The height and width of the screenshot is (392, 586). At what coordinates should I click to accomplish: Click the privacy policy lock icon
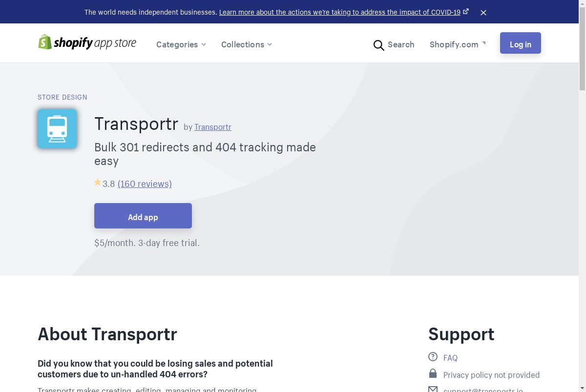(433, 373)
